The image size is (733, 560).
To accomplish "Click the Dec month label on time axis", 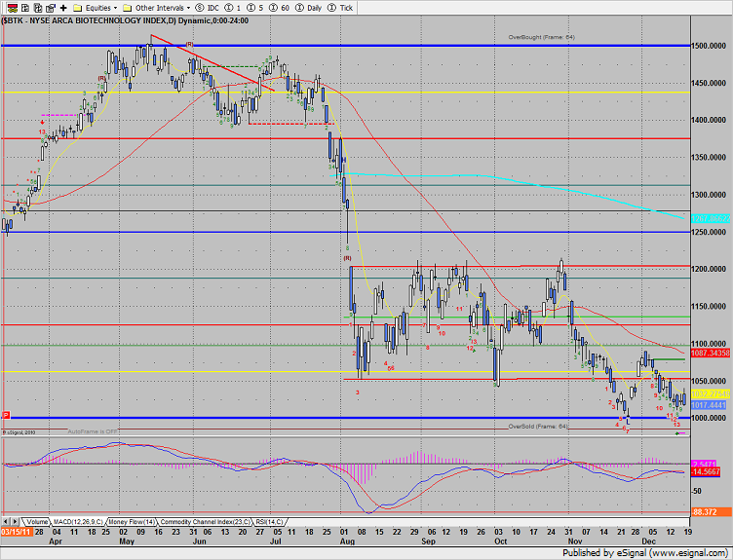I will click(648, 541).
